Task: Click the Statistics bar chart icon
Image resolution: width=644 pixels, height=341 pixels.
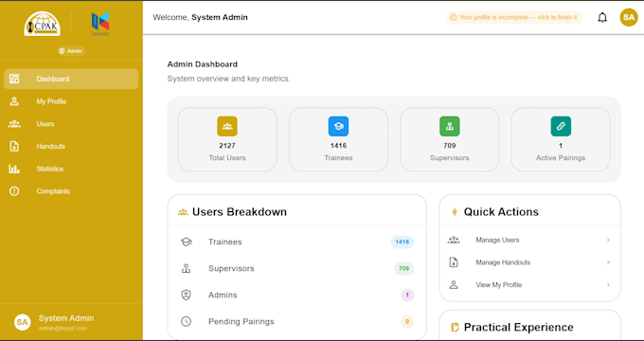Action: pyautogui.click(x=14, y=169)
